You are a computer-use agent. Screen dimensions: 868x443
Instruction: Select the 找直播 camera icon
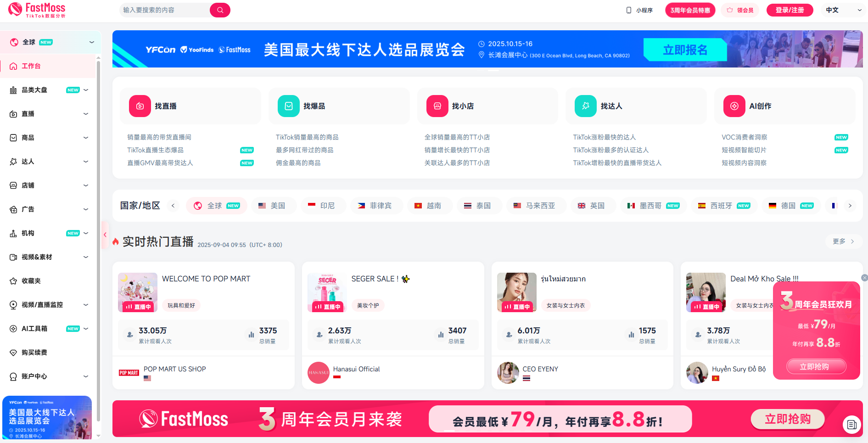[x=140, y=106]
